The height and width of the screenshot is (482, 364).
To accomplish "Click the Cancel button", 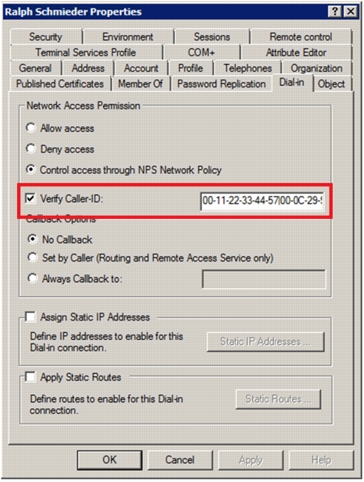I will (x=180, y=460).
